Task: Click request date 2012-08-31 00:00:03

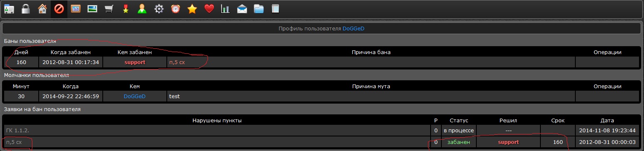Action: click(607, 142)
